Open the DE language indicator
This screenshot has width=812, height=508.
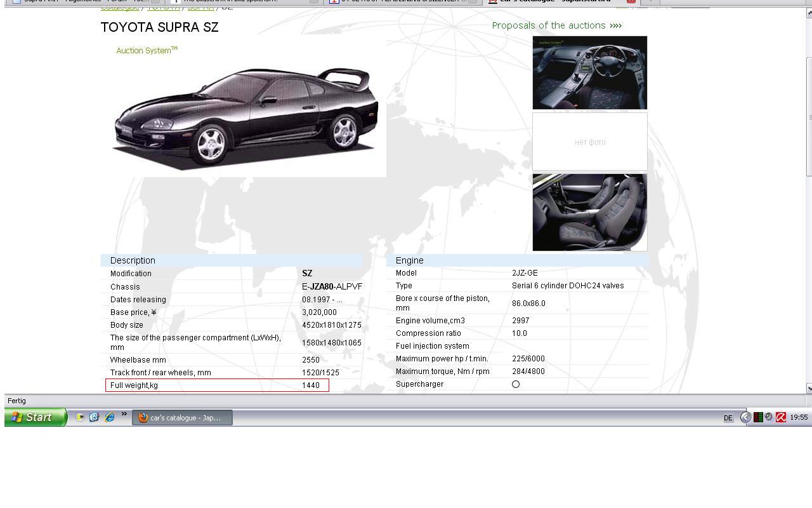click(728, 418)
